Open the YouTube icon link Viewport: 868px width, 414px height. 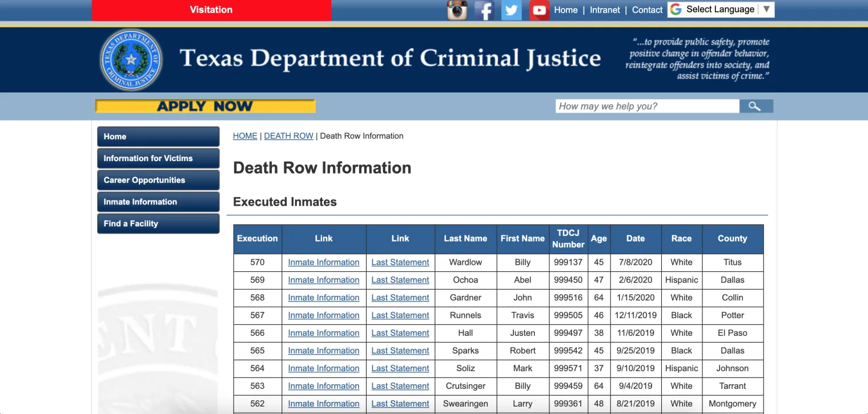(x=539, y=10)
